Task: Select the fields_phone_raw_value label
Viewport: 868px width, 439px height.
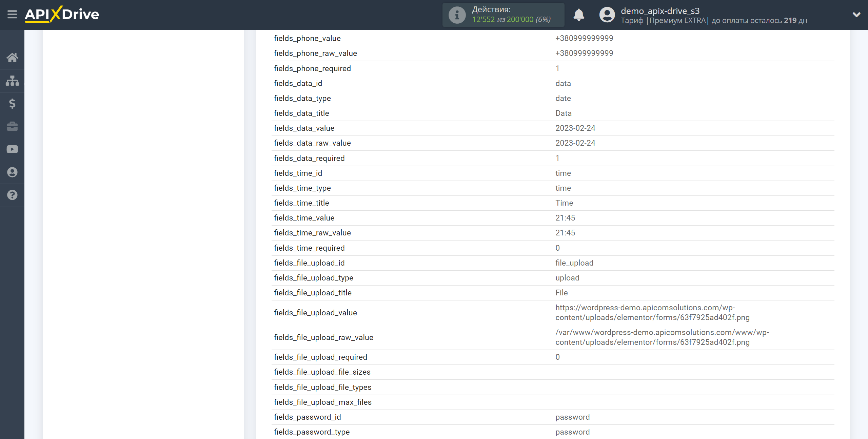Action: pos(315,53)
